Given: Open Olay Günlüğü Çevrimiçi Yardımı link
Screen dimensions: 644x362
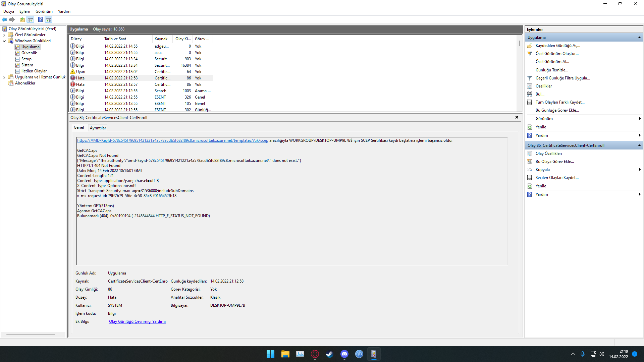Looking at the screenshot, I should click(137, 321).
